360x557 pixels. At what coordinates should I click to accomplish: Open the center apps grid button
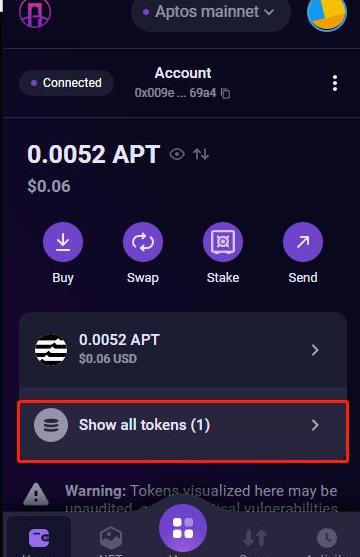click(183, 528)
